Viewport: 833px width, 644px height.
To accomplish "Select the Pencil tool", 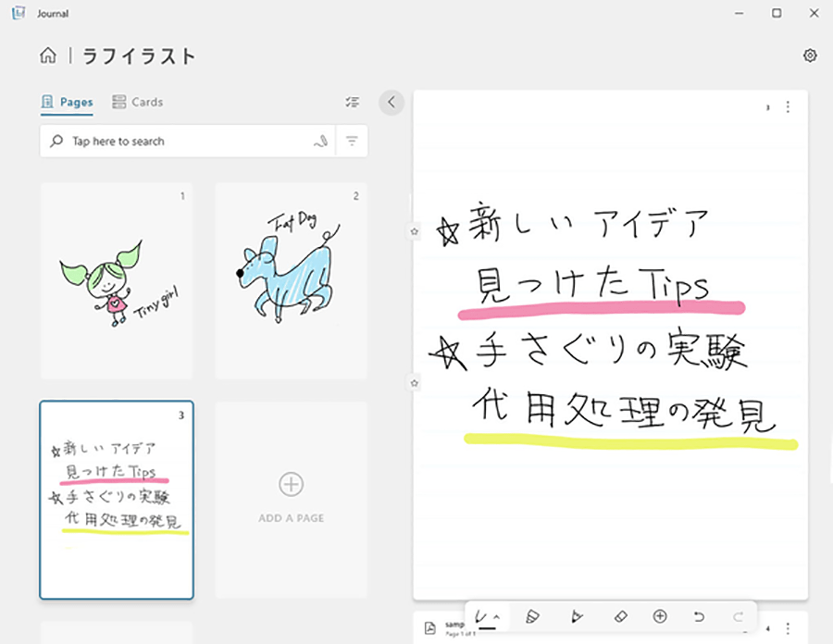I will 577,617.
